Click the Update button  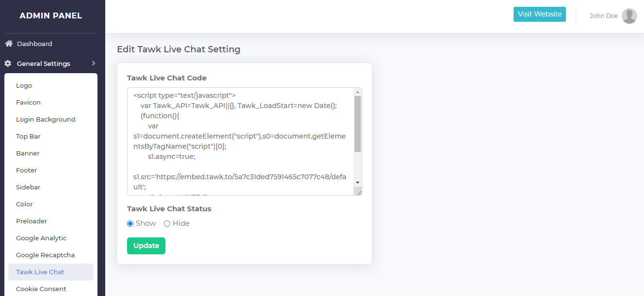point(146,246)
